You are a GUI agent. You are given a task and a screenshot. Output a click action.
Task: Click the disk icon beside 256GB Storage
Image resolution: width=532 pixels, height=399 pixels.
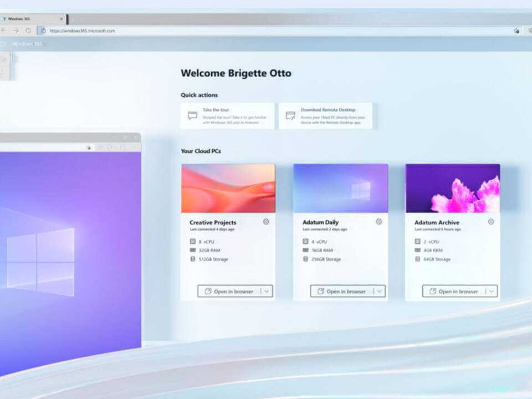click(x=305, y=259)
